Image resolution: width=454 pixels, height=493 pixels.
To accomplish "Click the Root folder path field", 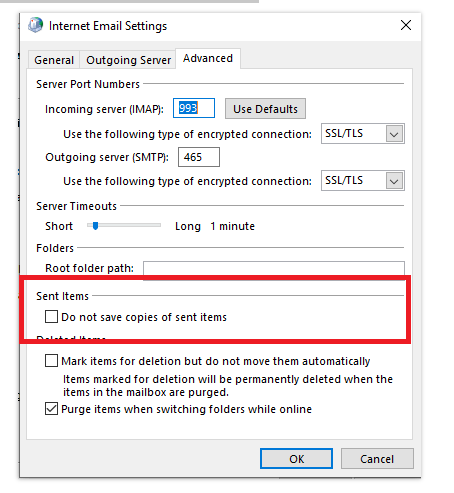I will tap(274, 269).
